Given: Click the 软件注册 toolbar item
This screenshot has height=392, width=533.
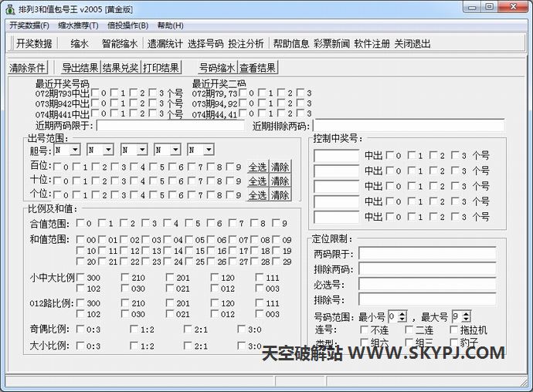Looking at the screenshot, I should pyautogui.click(x=372, y=44).
